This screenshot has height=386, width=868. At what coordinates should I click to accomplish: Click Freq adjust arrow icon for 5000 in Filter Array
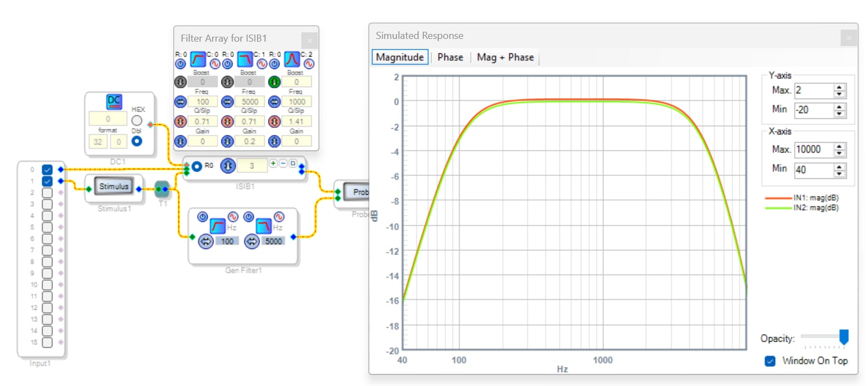pyautogui.click(x=227, y=101)
